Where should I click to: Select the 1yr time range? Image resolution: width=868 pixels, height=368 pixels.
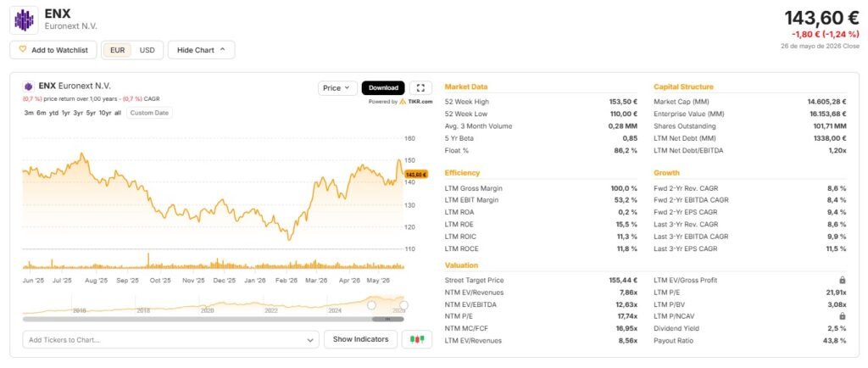[x=66, y=113]
